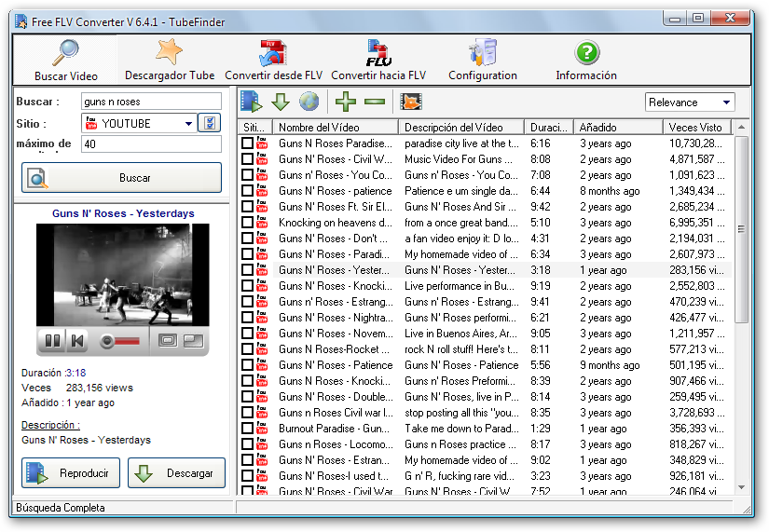
Task: Open the globe browser icon in toolbar
Action: 309,102
